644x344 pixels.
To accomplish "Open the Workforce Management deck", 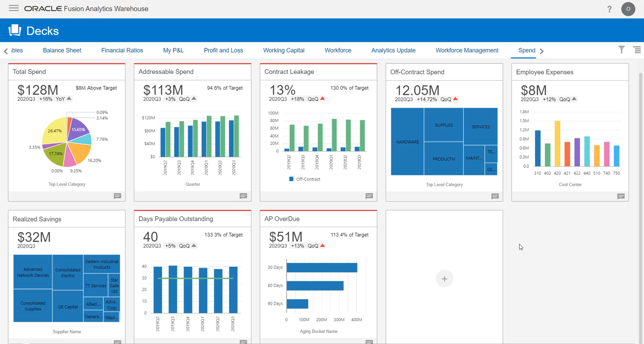I will click(467, 50).
